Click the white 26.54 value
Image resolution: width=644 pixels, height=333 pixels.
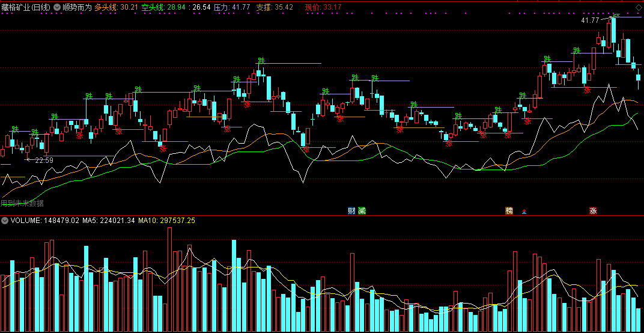pos(202,7)
